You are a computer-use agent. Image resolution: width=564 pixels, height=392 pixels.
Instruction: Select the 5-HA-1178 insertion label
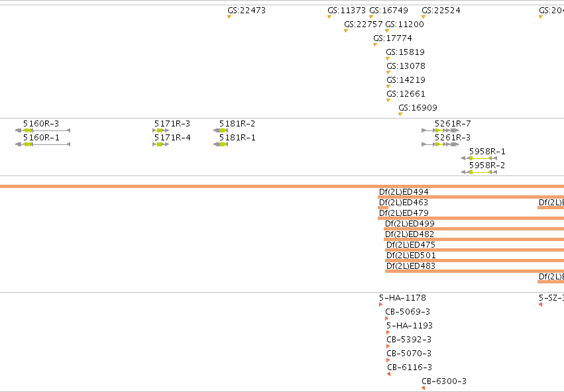(x=402, y=298)
